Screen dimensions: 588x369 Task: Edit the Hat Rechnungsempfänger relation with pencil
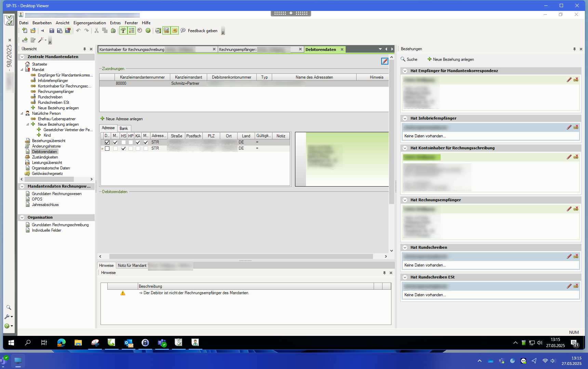coord(569,209)
